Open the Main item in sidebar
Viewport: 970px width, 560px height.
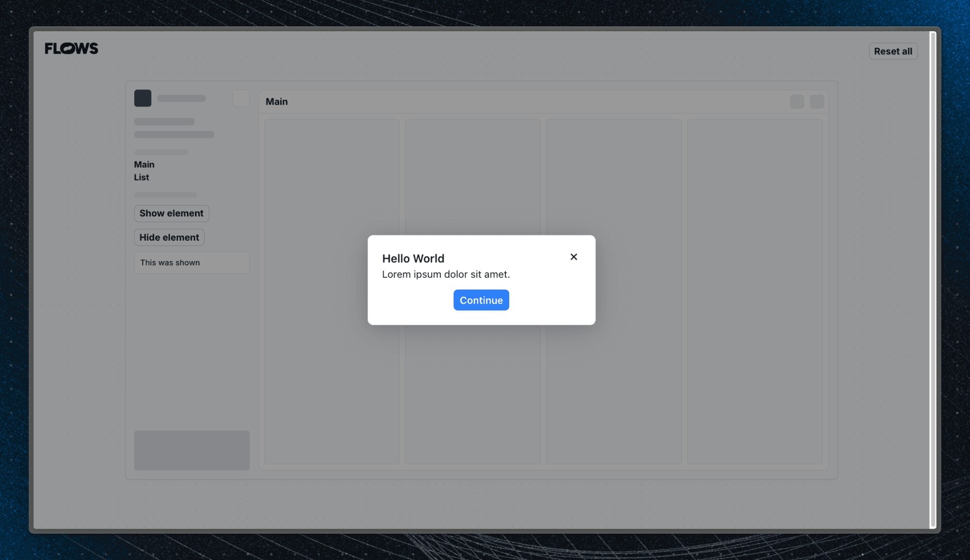point(144,164)
